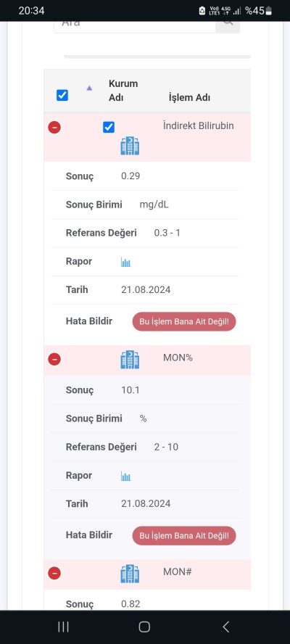This screenshot has width=290, height=644.
Task: Tap hospital icon in MON% row
Action: 130,360
